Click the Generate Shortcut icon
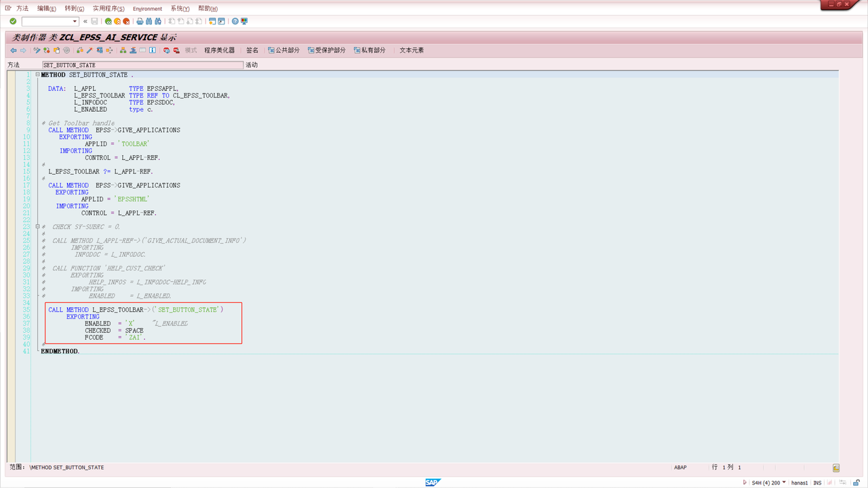The width and height of the screenshot is (868, 488). (x=221, y=21)
